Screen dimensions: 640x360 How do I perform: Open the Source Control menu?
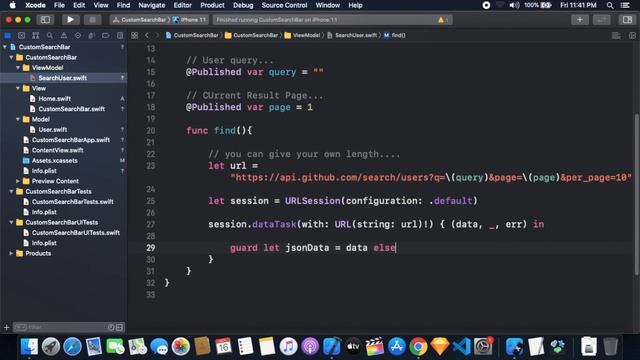coord(284,5)
